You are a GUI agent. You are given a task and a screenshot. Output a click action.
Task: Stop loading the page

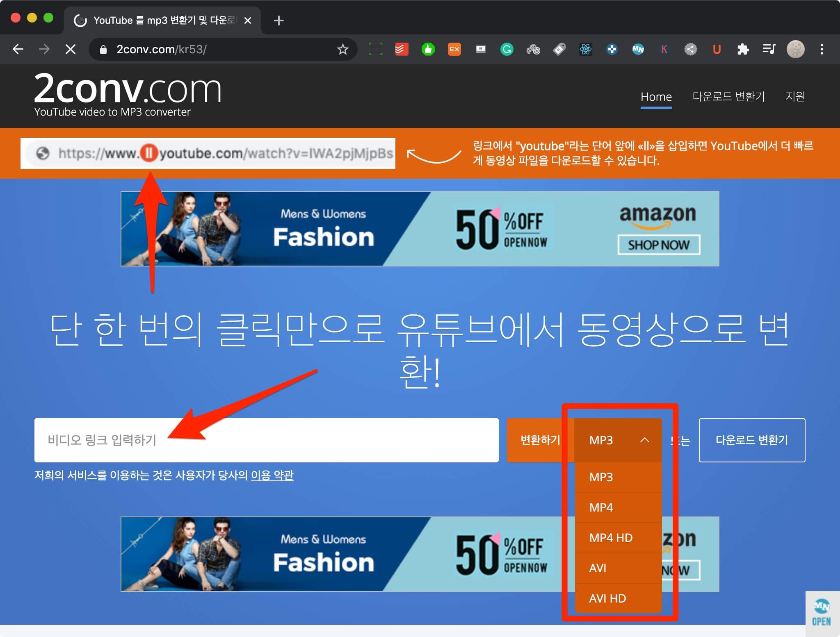[x=71, y=50]
